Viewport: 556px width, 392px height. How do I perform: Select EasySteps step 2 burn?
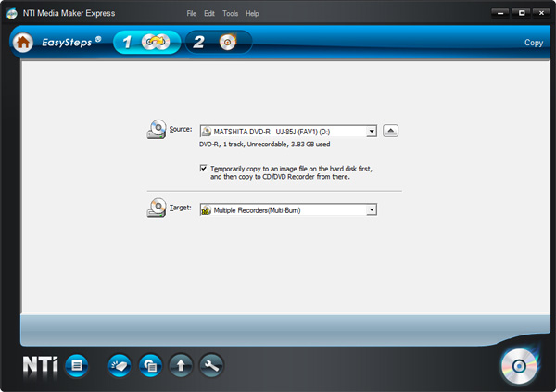(x=219, y=43)
